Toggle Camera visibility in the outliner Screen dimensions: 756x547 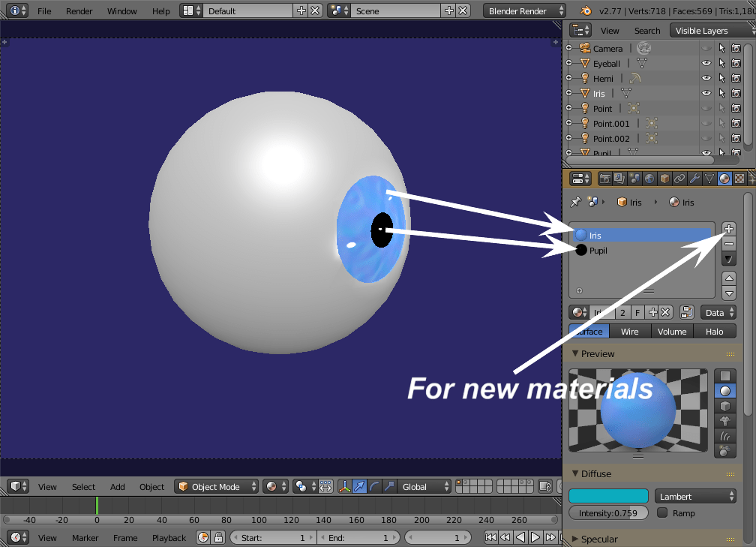706,48
